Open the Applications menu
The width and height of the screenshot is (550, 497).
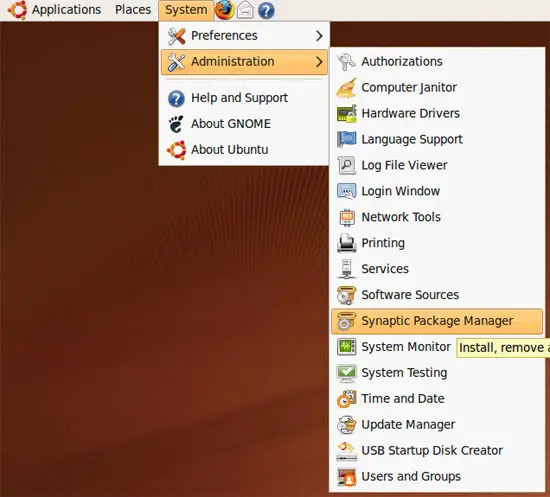tap(66, 9)
